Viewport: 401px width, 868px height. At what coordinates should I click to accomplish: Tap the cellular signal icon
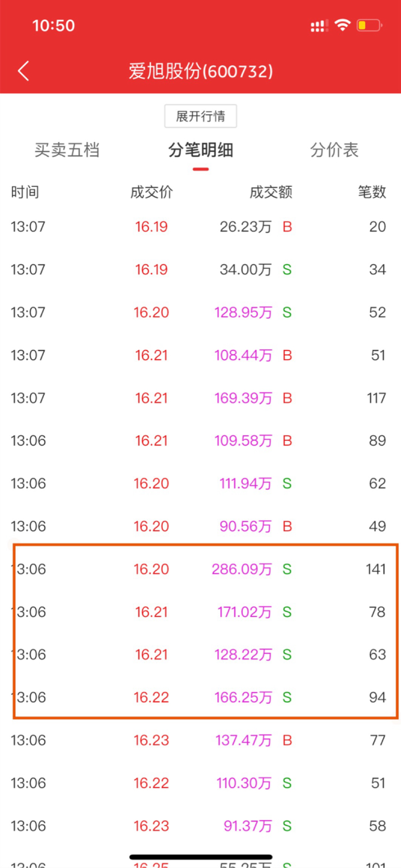pyautogui.click(x=319, y=26)
